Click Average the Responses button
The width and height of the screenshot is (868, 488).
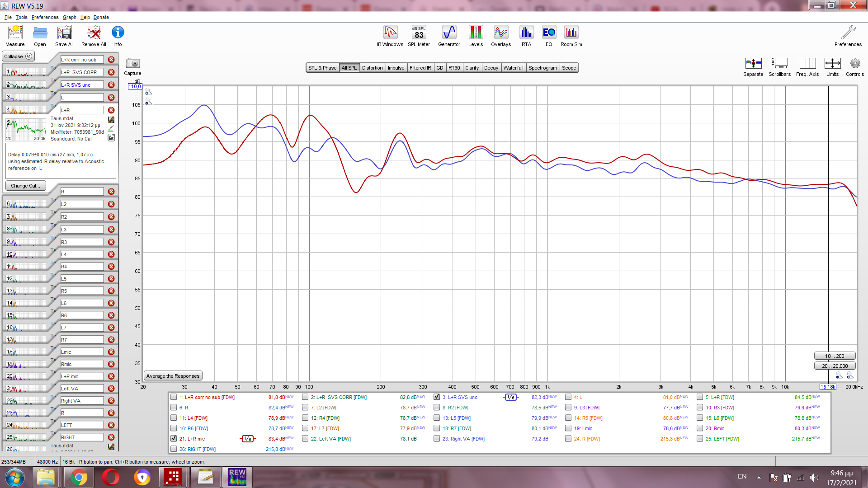tap(173, 376)
